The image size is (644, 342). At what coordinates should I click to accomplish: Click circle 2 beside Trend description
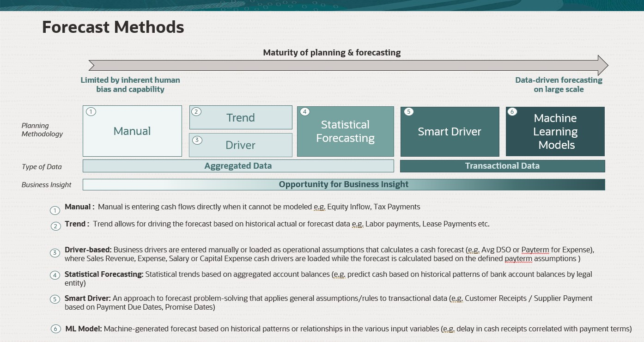coord(55,226)
